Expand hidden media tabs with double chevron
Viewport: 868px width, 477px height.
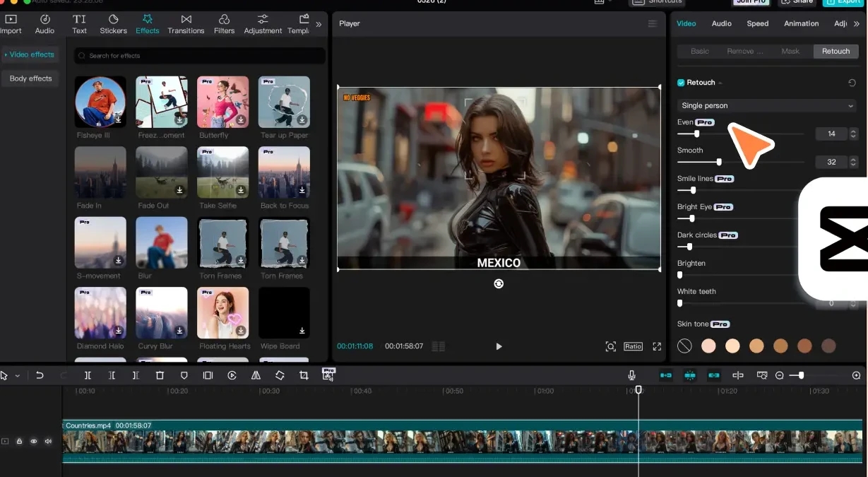[x=319, y=24]
